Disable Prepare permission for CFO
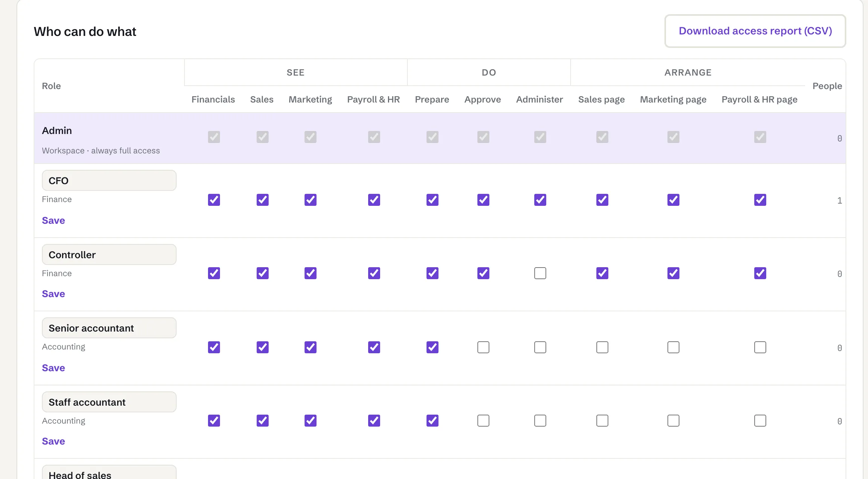This screenshot has width=868, height=479. [433, 200]
